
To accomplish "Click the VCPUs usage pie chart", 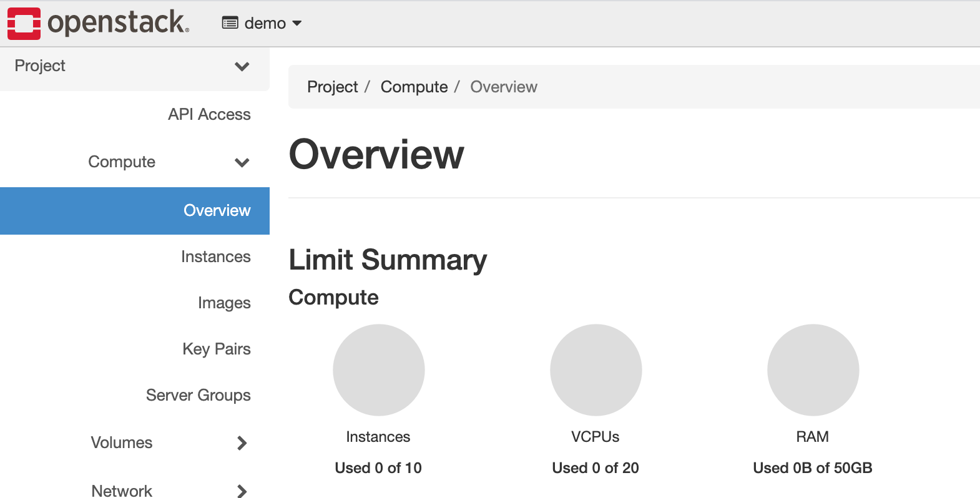I will point(596,370).
